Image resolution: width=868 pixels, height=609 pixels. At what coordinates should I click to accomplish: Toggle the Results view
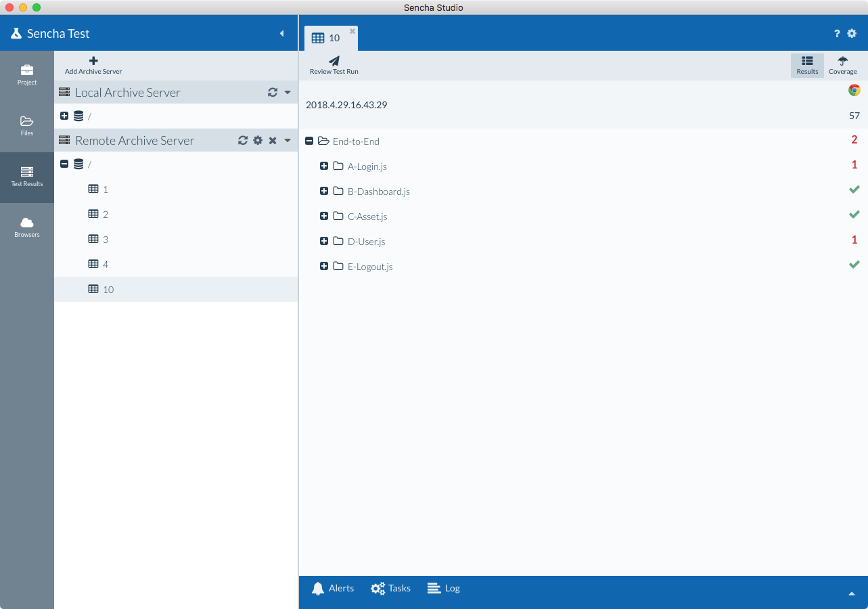coord(807,65)
